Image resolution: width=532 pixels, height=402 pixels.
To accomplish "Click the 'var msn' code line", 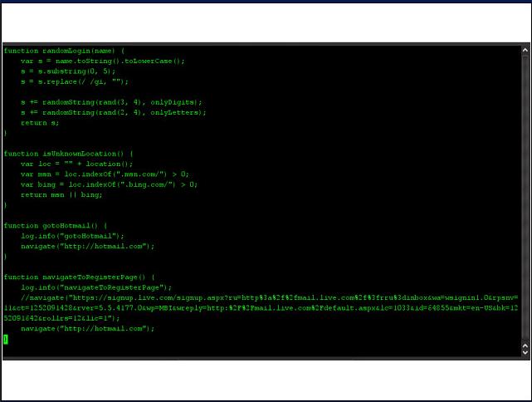I will [105, 174].
